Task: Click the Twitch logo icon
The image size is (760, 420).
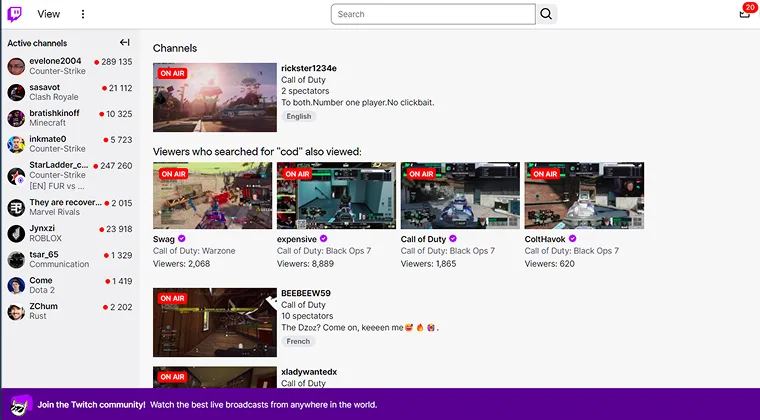Action: click(x=15, y=14)
